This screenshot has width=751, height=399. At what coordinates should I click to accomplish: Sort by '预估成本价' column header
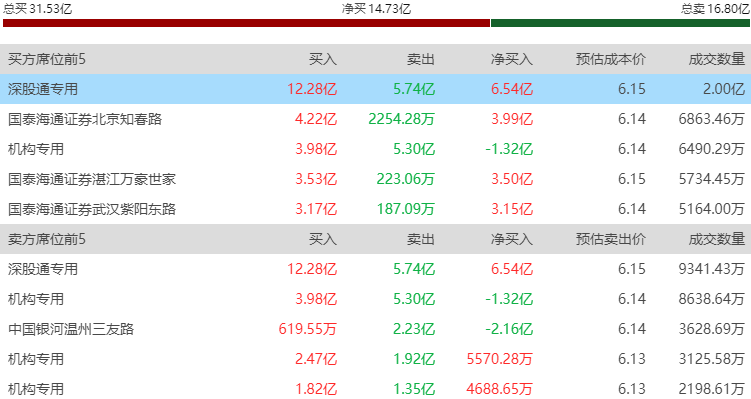[x=611, y=59]
